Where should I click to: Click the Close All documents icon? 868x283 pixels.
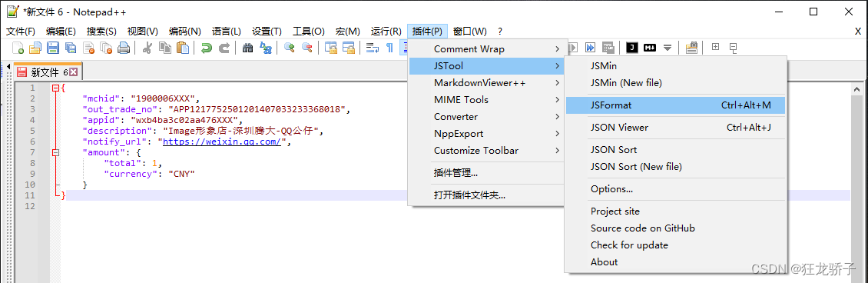coord(106,48)
